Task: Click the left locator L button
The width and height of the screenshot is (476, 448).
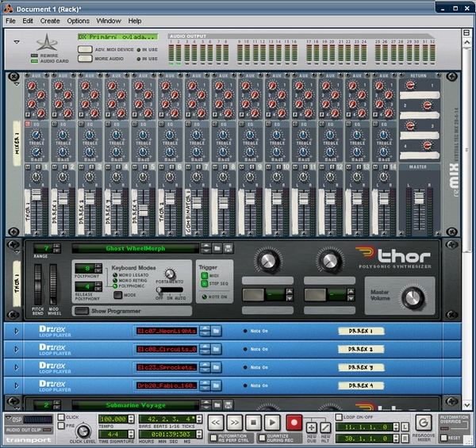Action: (405, 427)
